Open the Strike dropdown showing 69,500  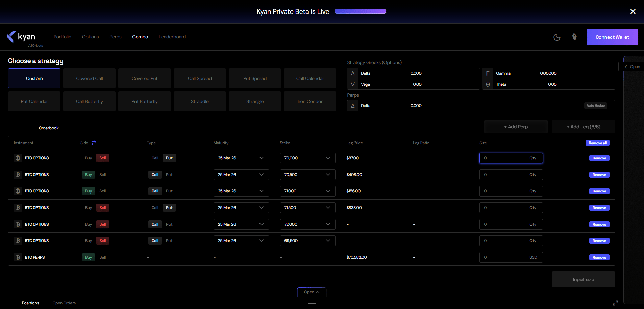(x=308, y=241)
